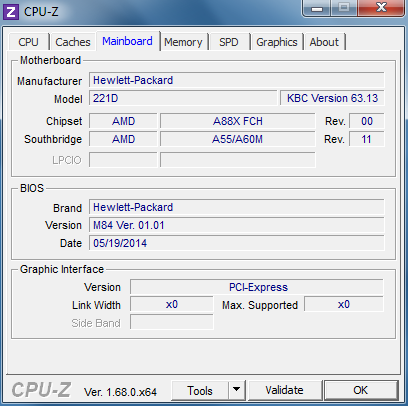Open the Caches tab
The width and height of the screenshot is (408, 406).
point(73,42)
